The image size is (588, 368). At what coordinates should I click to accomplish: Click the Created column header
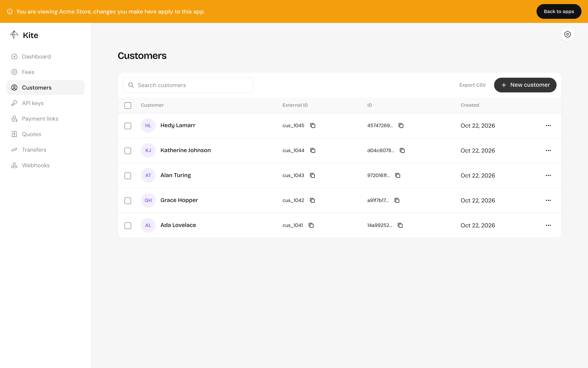pos(470,105)
